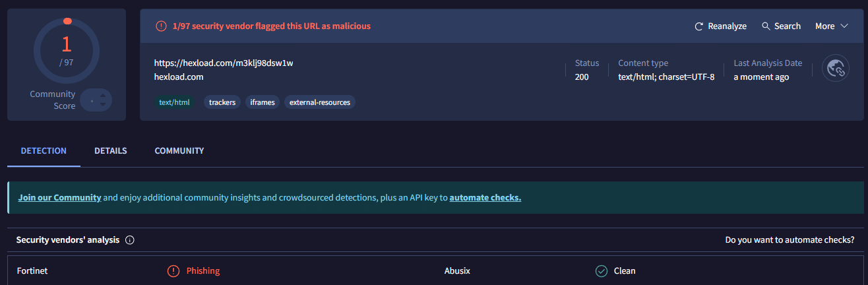Click Abusix's Clean checkmark icon

pyautogui.click(x=602, y=271)
